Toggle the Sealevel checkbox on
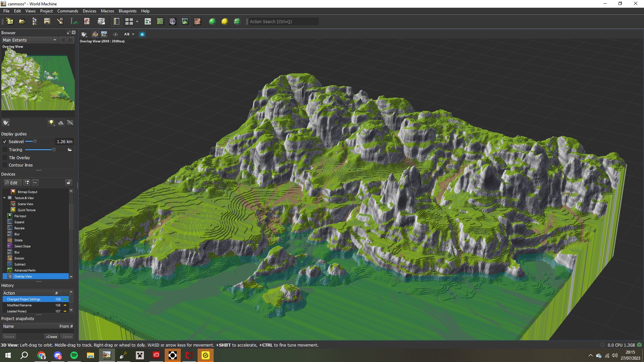644x362 pixels. tap(4, 141)
